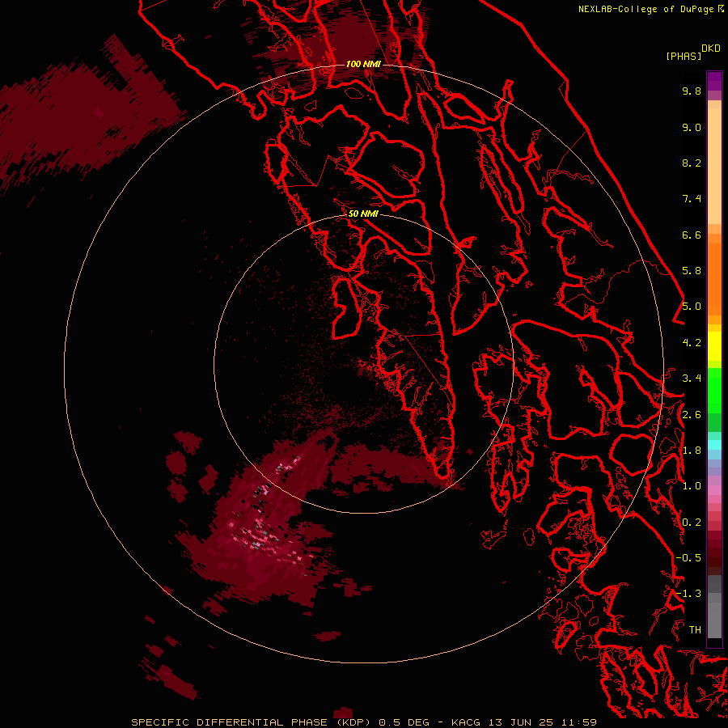Click the TH label on color scale
Viewport: 728px width, 728px height.
pyautogui.click(x=695, y=629)
